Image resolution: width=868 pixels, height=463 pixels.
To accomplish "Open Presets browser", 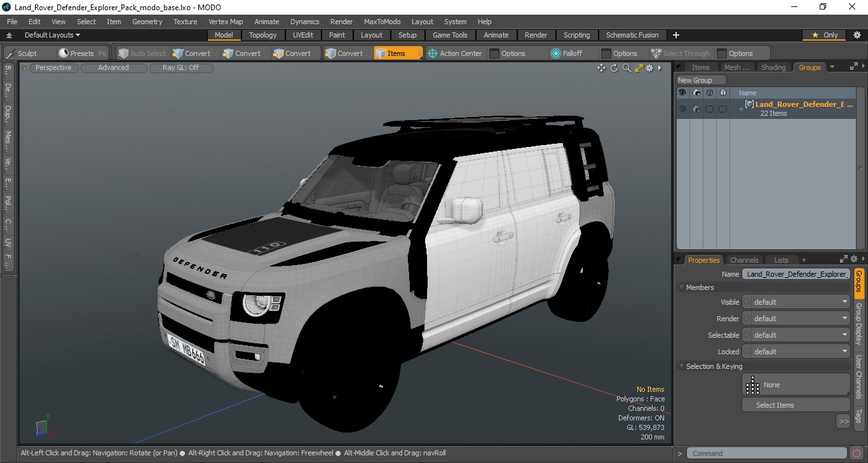I will point(82,53).
